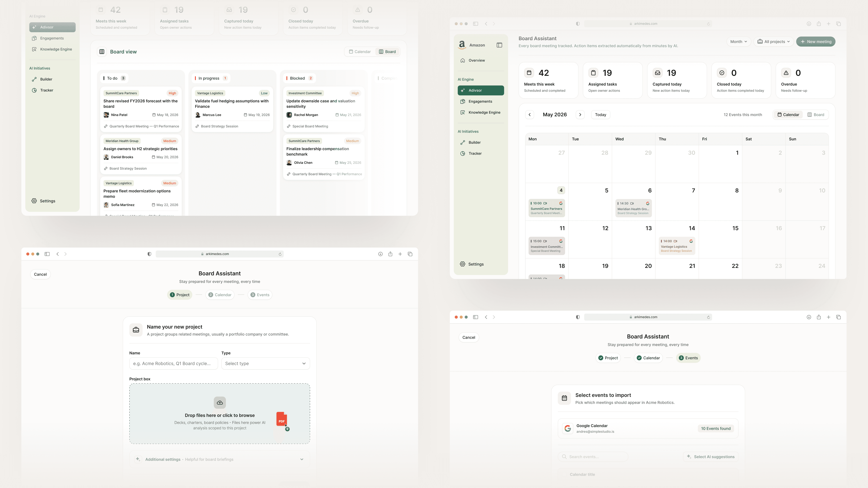Image resolution: width=868 pixels, height=488 pixels.
Task: Click the Today button
Action: click(x=600, y=115)
